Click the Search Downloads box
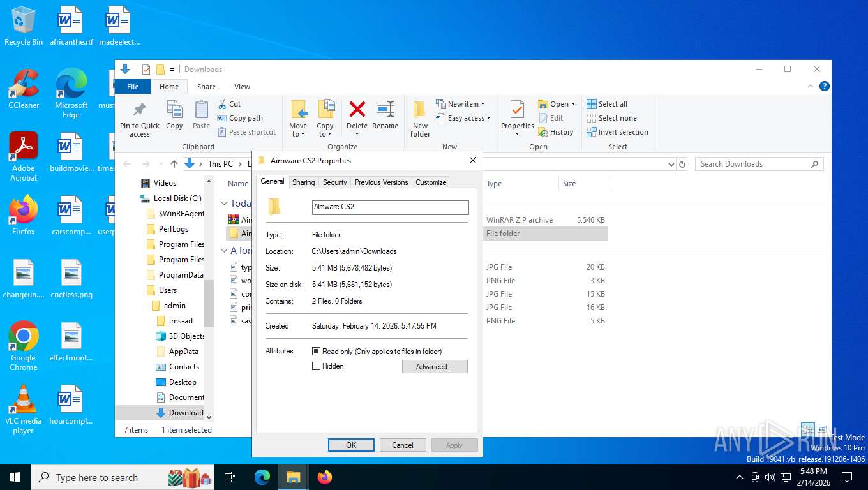 [x=759, y=164]
